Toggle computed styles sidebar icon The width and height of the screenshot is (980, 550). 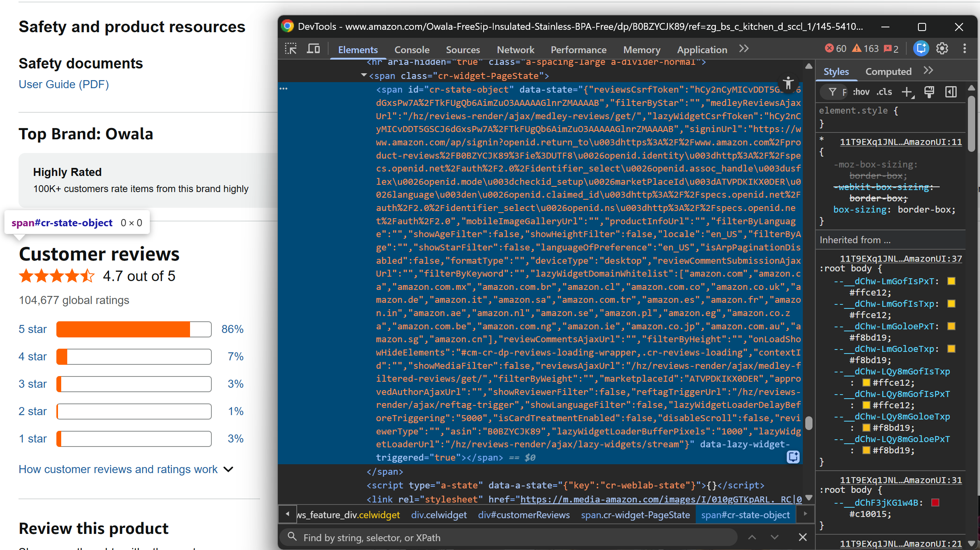tap(951, 92)
